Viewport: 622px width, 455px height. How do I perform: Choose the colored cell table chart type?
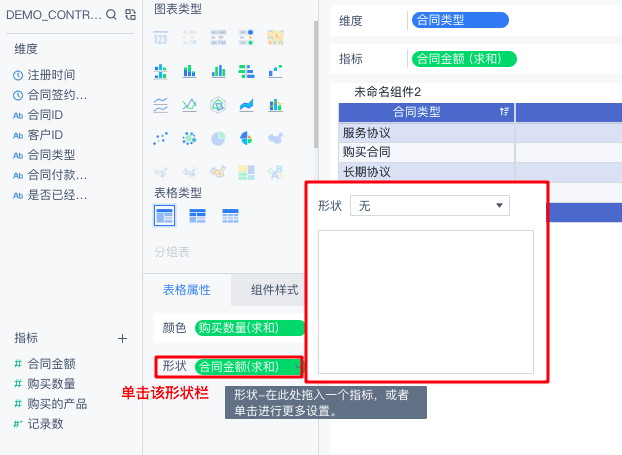pyautogui.click(x=218, y=38)
